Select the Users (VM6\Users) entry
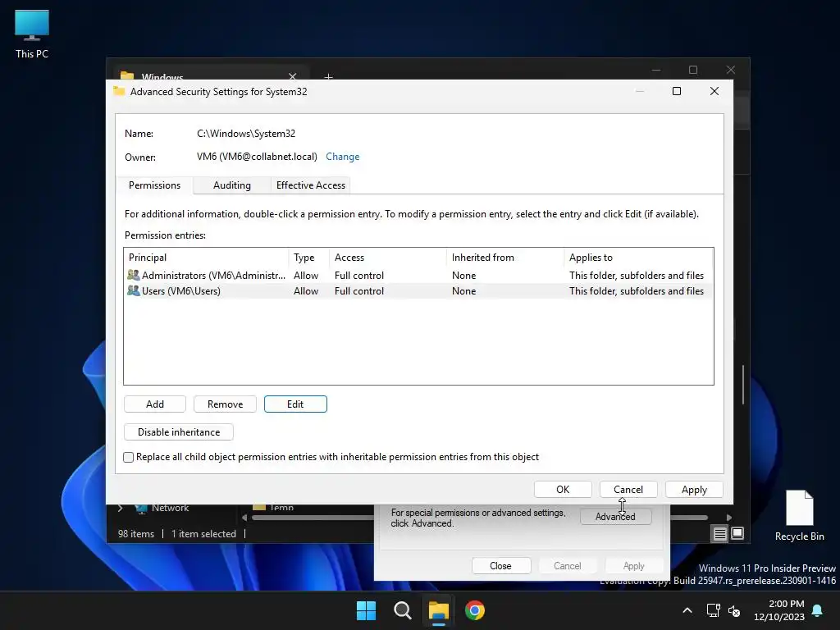This screenshot has width=840, height=630. [418, 290]
